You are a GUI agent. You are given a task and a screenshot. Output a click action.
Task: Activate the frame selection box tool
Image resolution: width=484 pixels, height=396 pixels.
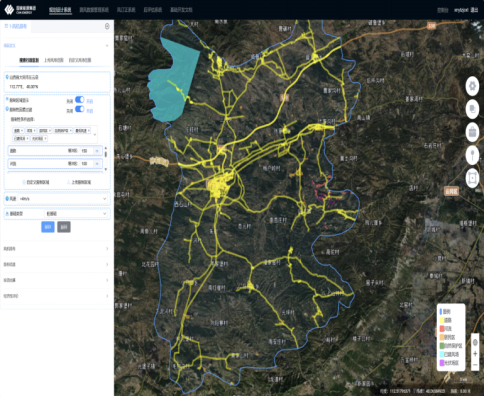point(472,178)
